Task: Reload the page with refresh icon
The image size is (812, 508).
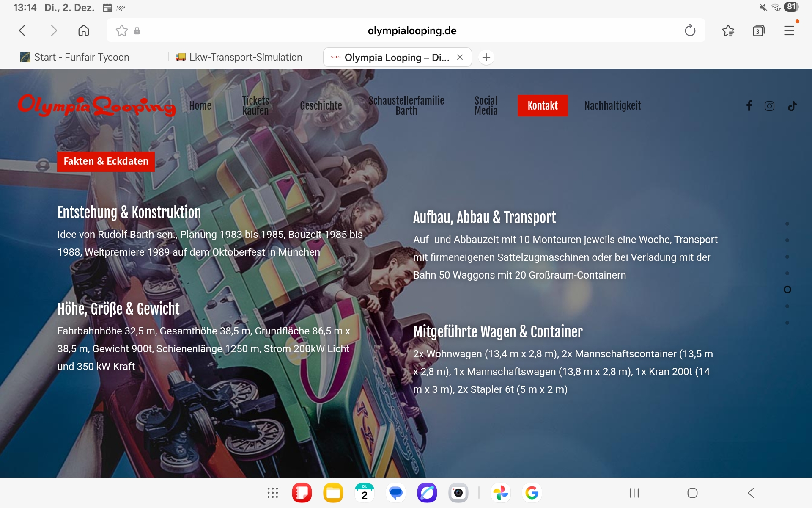Action: [690, 30]
